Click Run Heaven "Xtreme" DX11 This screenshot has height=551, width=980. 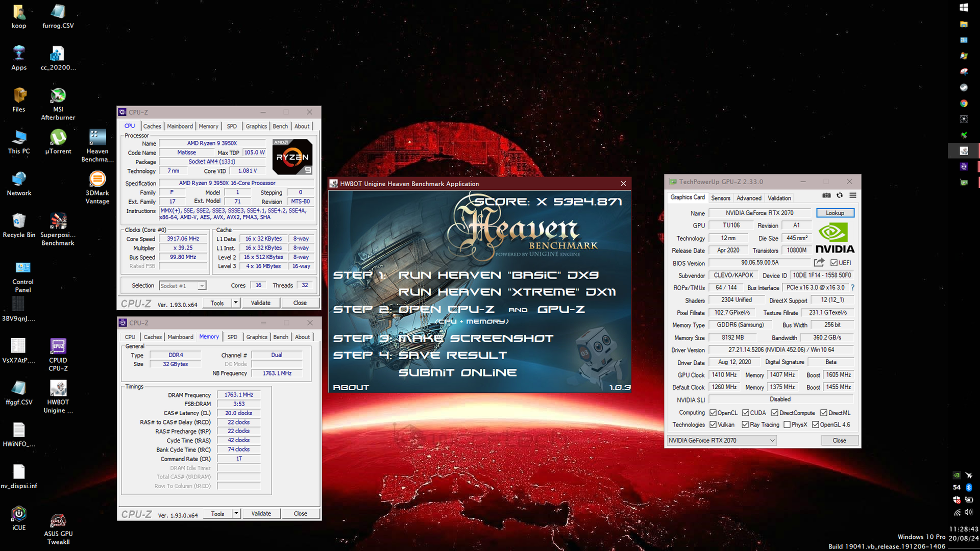click(x=507, y=292)
